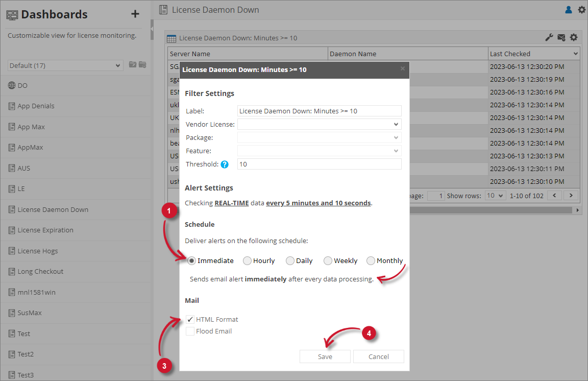Image resolution: width=588 pixels, height=381 pixels.
Task: Click the Threshold help question icon
Action: (x=225, y=164)
